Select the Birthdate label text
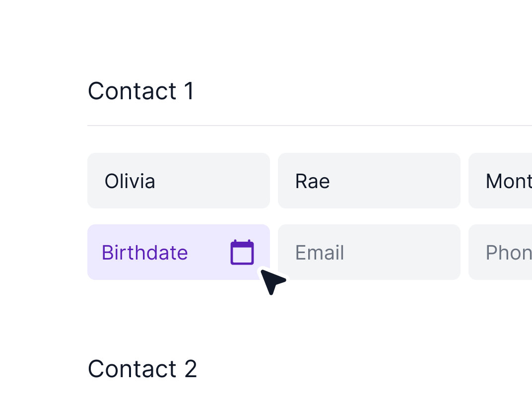The height and width of the screenshot is (399, 532). [x=144, y=252]
